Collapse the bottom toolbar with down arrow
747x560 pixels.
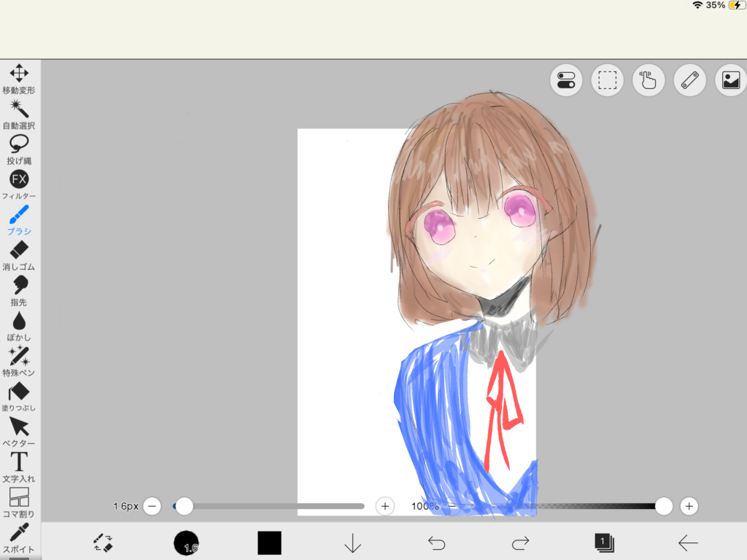tap(352, 542)
